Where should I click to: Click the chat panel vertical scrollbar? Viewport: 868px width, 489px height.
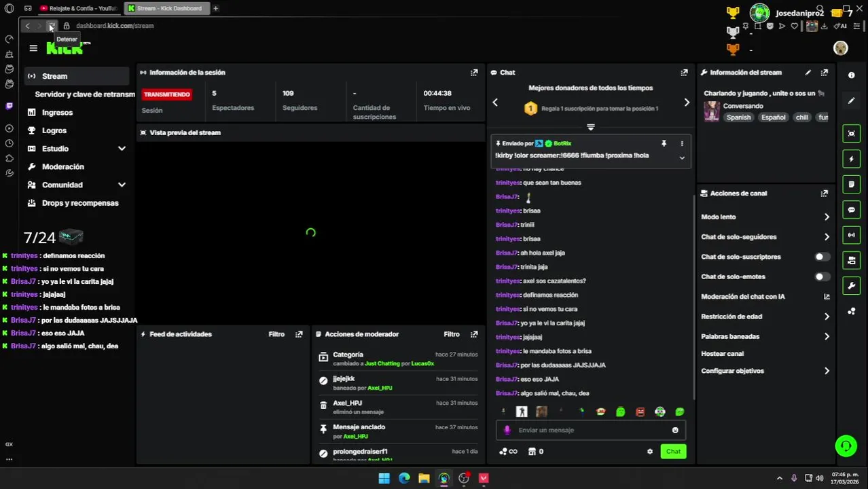pyautogui.click(x=693, y=296)
